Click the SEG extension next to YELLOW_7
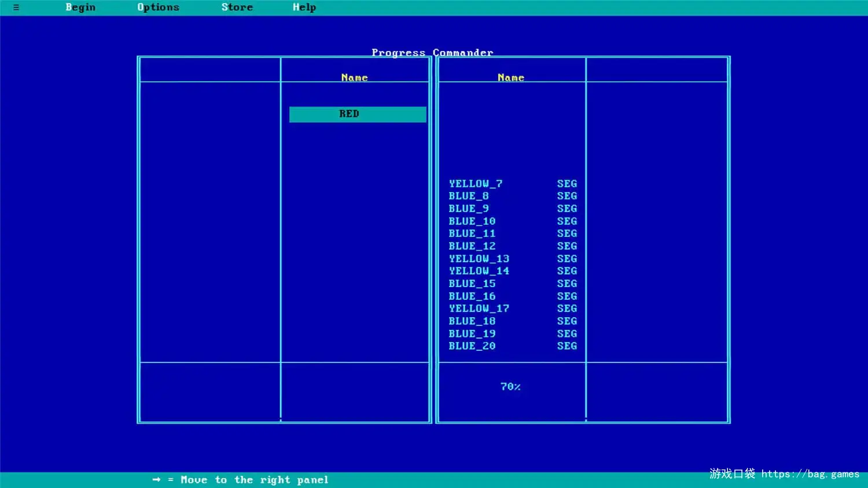This screenshot has height=488, width=868. click(x=567, y=184)
